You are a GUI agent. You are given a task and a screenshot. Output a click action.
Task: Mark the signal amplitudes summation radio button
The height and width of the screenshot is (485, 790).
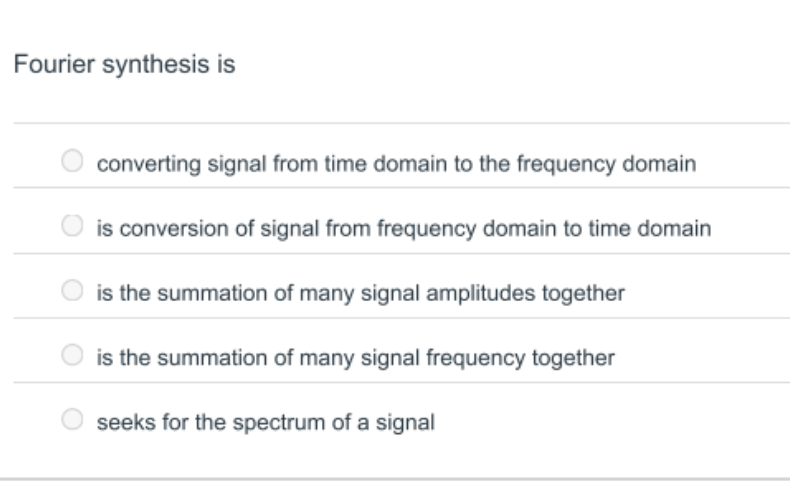[72, 290]
